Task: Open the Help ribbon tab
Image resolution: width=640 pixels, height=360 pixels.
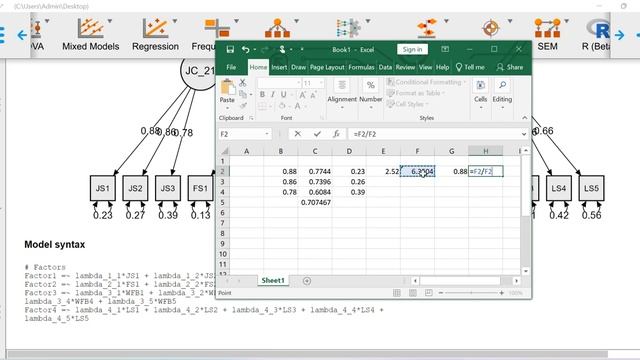Action: pyautogui.click(x=442, y=67)
